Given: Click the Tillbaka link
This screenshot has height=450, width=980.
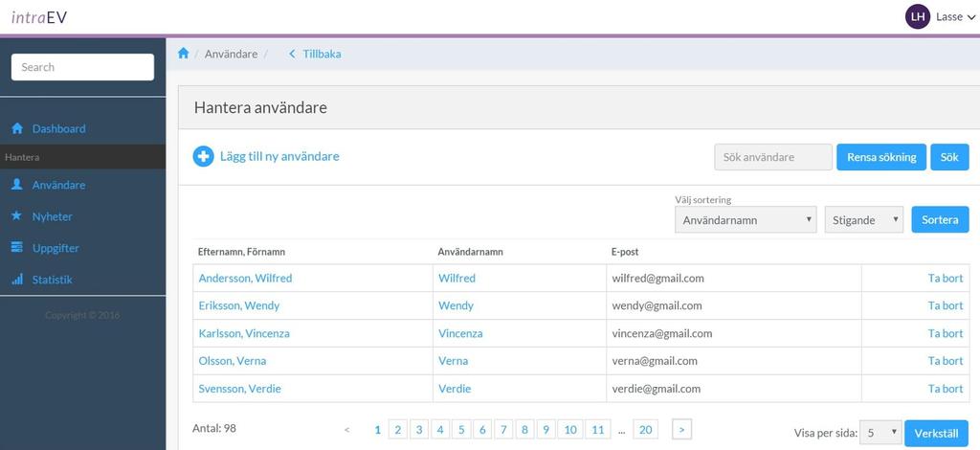Looking at the screenshot, I should (322, 55).
